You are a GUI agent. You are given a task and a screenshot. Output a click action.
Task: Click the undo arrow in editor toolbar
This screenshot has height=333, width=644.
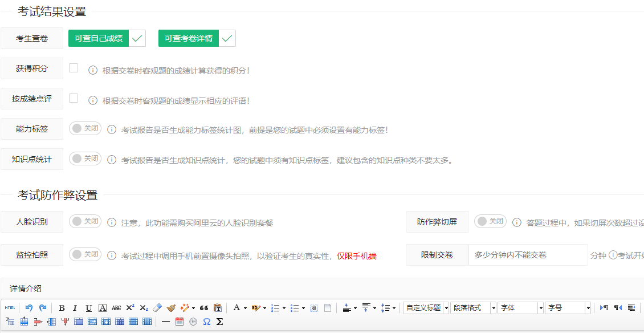[x=29, y=308]
